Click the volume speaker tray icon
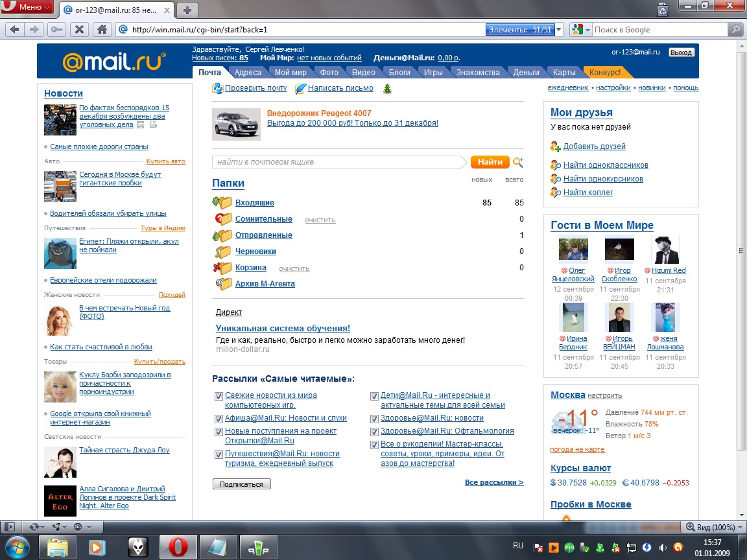The image size is (747, 560). pyautogui.click(x=663, y=548)
